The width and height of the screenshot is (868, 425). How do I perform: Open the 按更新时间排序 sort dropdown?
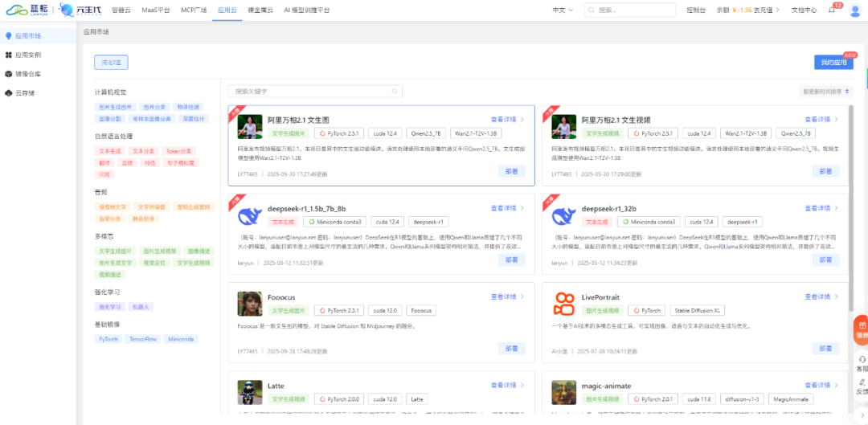(x=826, y=92)
